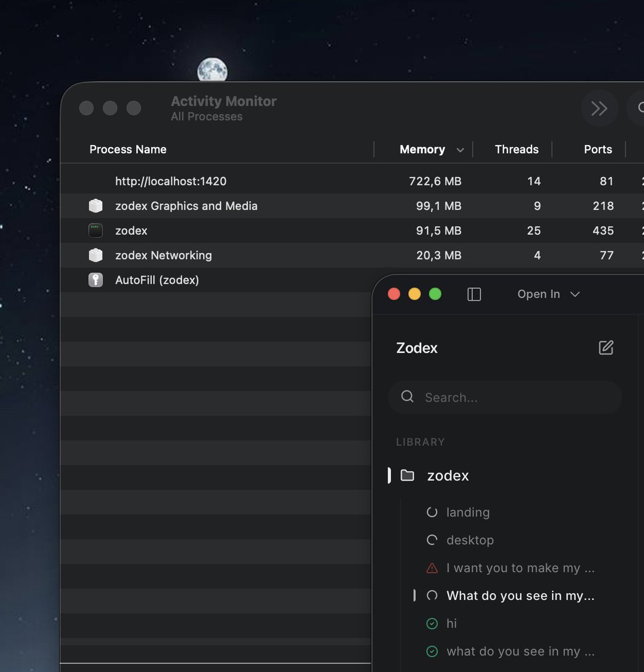This screenshot has width=644, height=672.
Task: Click the Activity Monitor window title
Action: tap(223, 101)
